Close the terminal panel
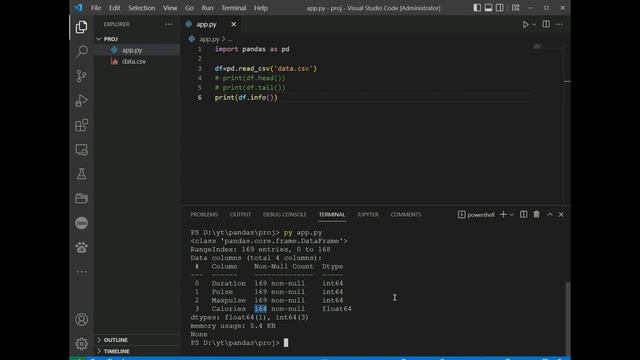 561,214
